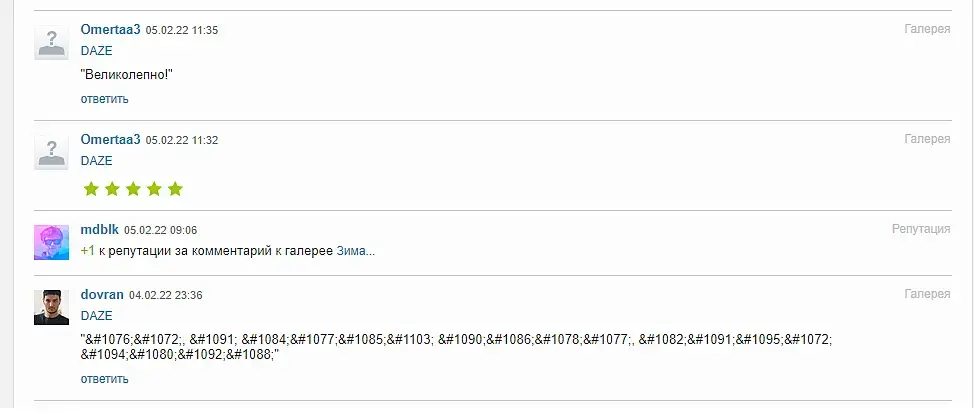Click the DAZE link under the 11:35 comment
Viewport: 974px width, 413px height.
point(96,50)
